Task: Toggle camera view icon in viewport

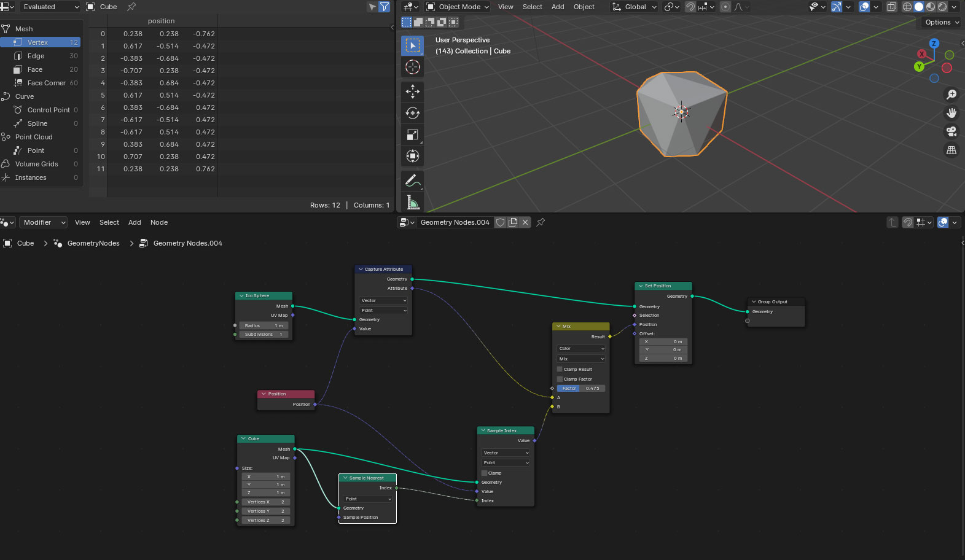Action: click(x=951, y=131)
